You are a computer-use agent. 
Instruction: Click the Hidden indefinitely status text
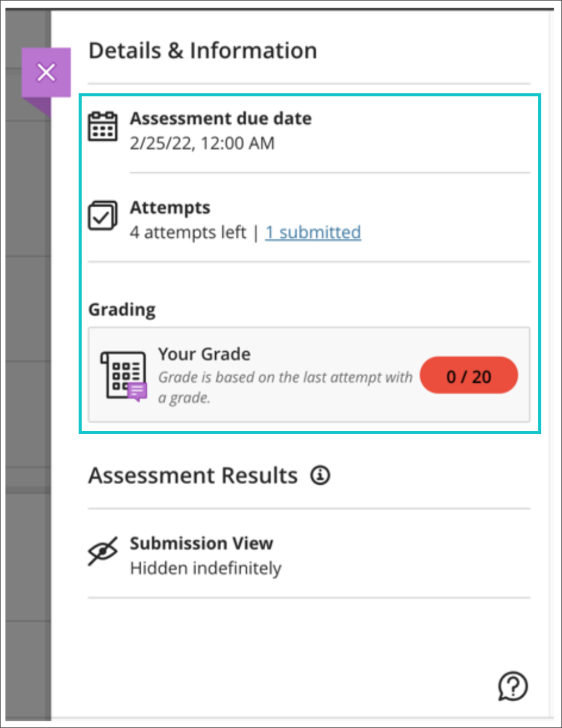[205, 568]
